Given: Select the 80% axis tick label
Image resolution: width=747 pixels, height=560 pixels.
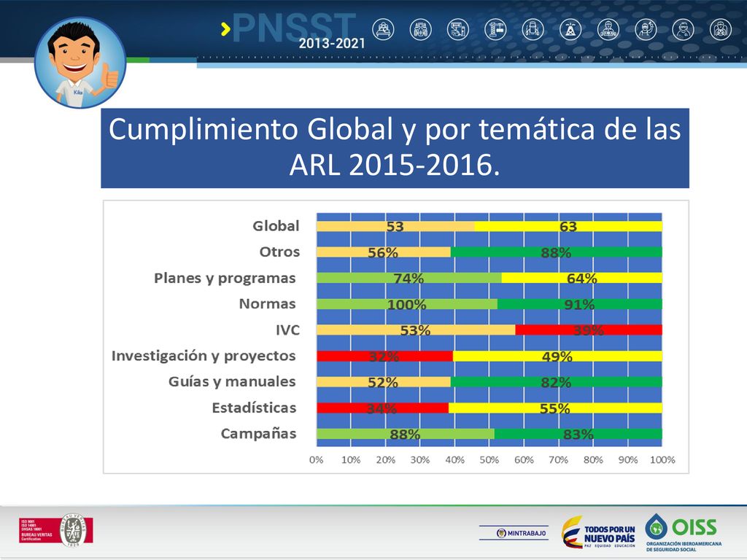Looking at the screenshot, I should pyautogui.click(x=593, y=460).
